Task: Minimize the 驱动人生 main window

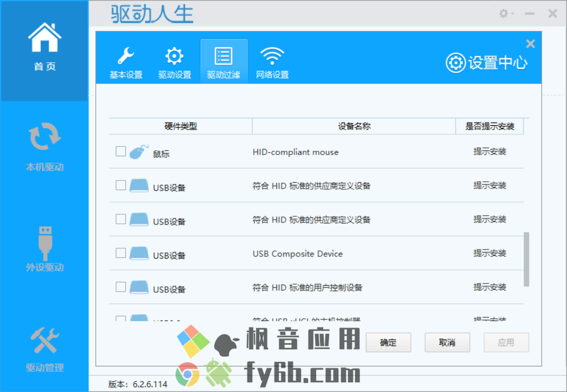Action: coord(530,14)
